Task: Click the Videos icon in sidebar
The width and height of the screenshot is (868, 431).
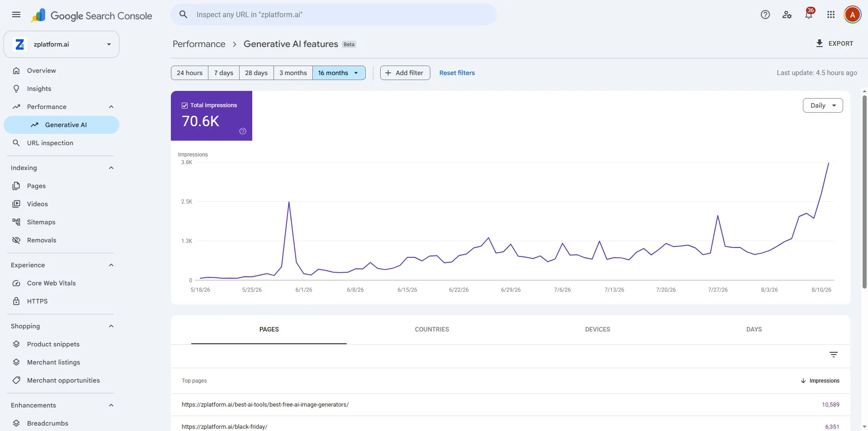Action: 16,204
